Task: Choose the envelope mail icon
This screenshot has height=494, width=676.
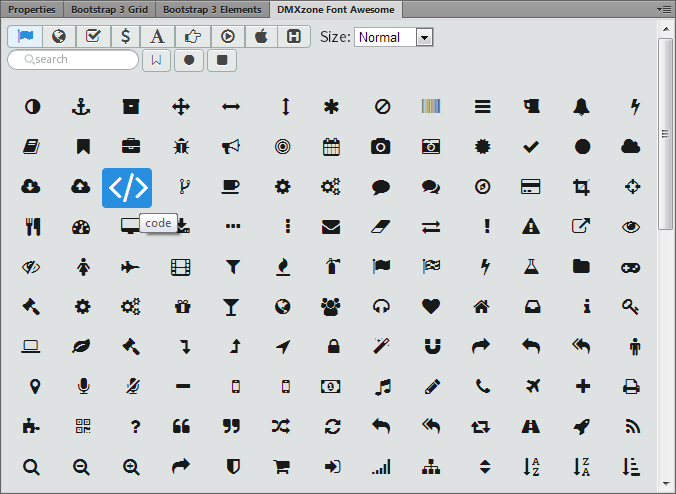Action: (331, 227)
